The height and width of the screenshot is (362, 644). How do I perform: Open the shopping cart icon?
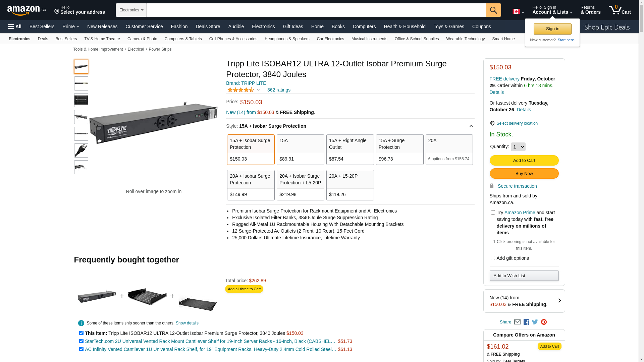tap(619, 10)
